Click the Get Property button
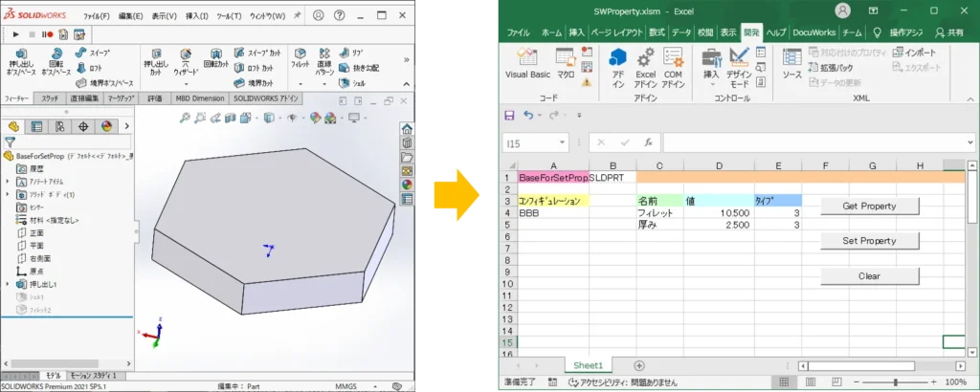This screenshot has height=392, width=980. pyautogui.click(x=869, y=206)
